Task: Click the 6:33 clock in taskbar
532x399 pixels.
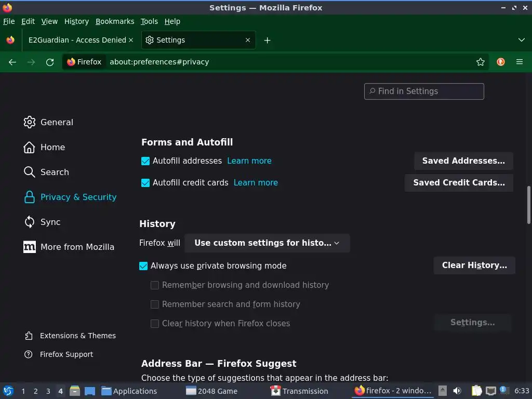Action: (522, 391)
